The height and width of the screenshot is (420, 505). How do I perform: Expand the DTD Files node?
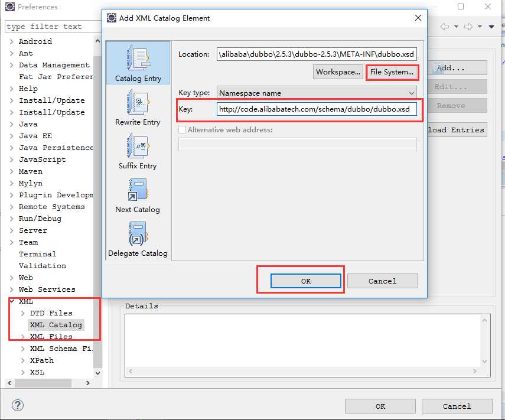[x=23, y=313]
